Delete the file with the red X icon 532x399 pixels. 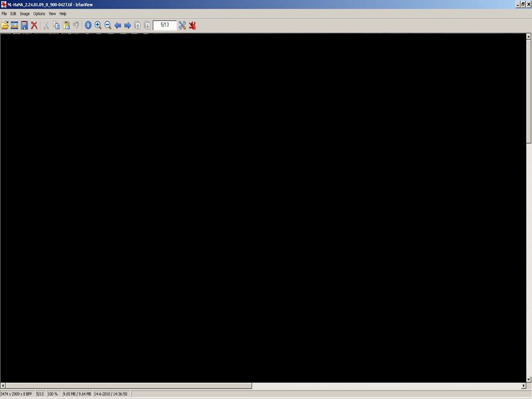(34, 25)
